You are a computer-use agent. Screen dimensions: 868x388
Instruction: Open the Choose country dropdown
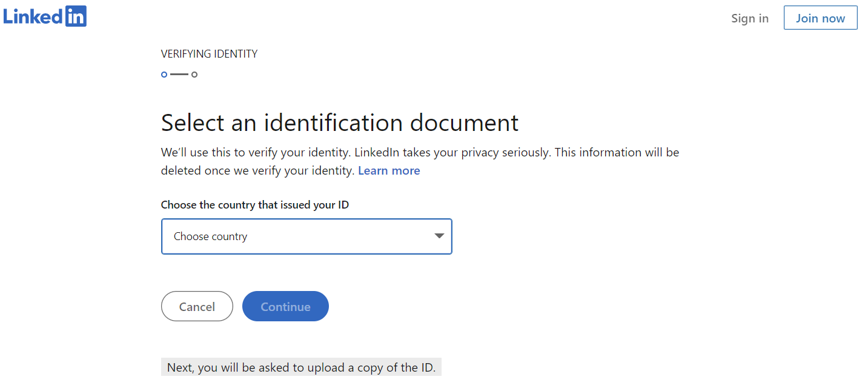[x=306, y=236]
